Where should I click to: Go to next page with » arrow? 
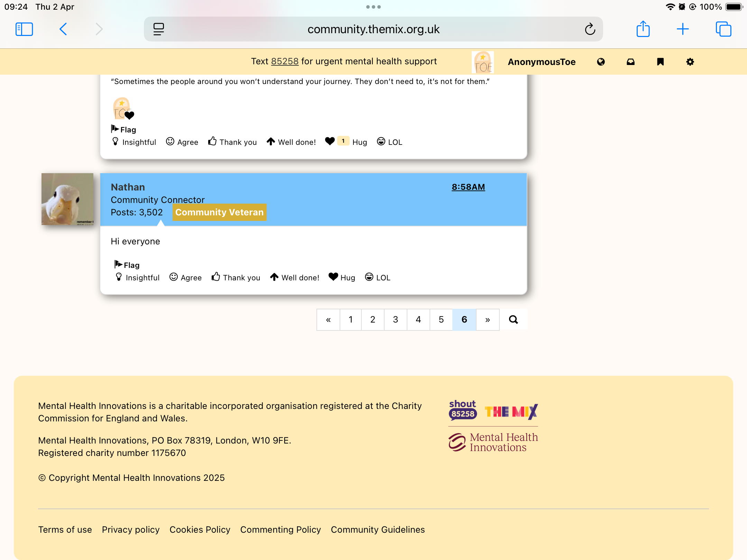point(488,319)
